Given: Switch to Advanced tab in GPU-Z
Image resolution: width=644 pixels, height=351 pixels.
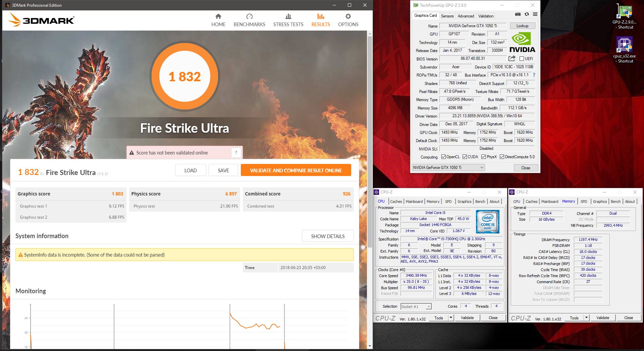Looking at the screenshot, I should (466, 16).
